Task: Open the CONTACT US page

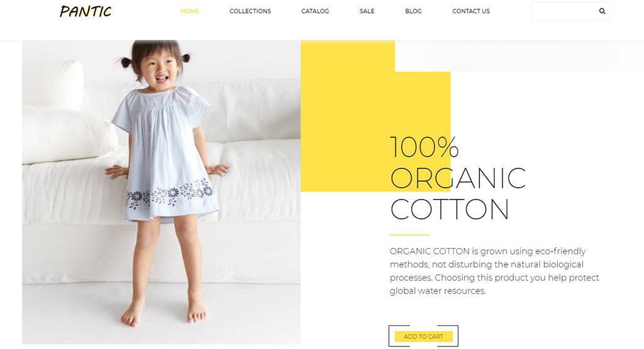Action: click(471, 11)
